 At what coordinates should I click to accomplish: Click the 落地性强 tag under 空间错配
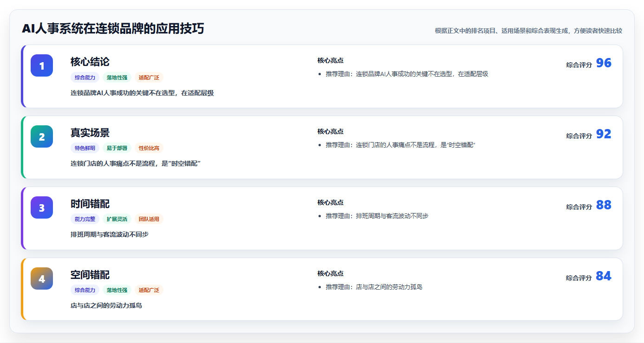tap(117, 290)
